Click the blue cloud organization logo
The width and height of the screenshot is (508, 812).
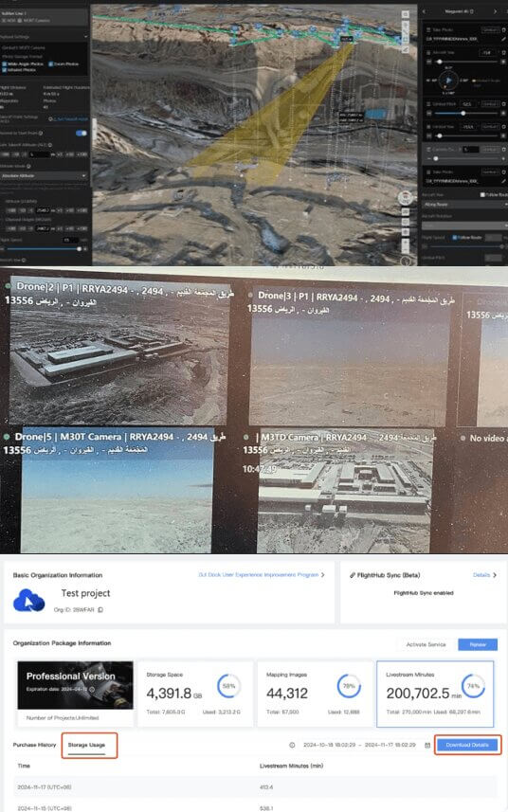(29, 601)
